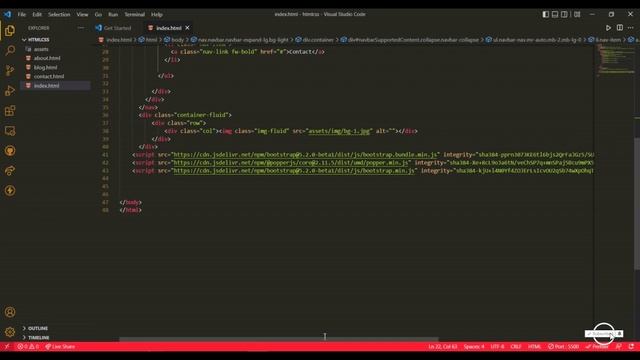Run the file with play icon
Image resolution: width=640 pixels, height=360 pixels.
tap(608, 28)
